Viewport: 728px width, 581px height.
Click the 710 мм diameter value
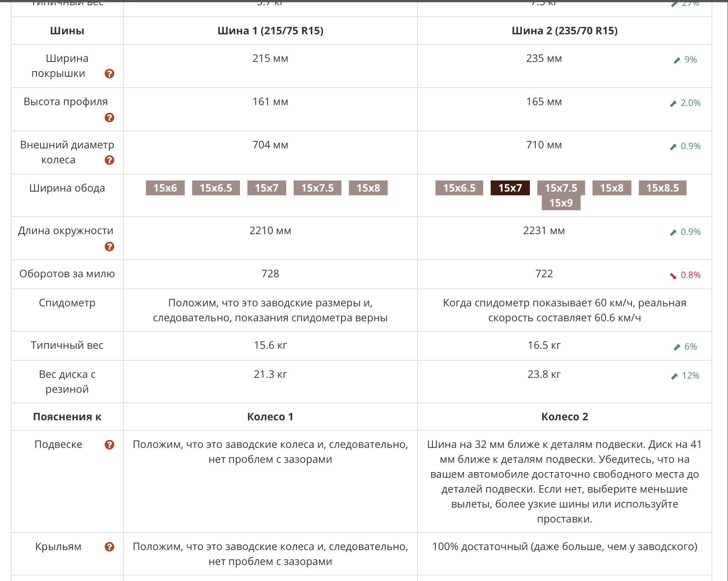click(544, 145)
